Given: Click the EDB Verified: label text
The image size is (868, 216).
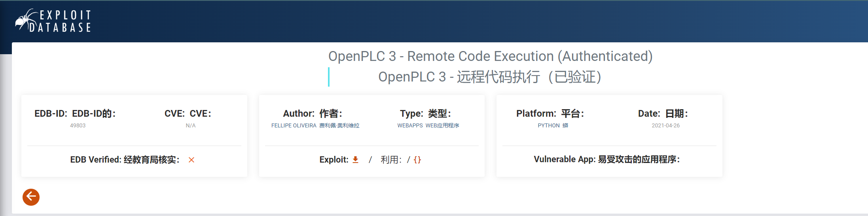Looking at the screenshot, I should click(x=96, y=159).
